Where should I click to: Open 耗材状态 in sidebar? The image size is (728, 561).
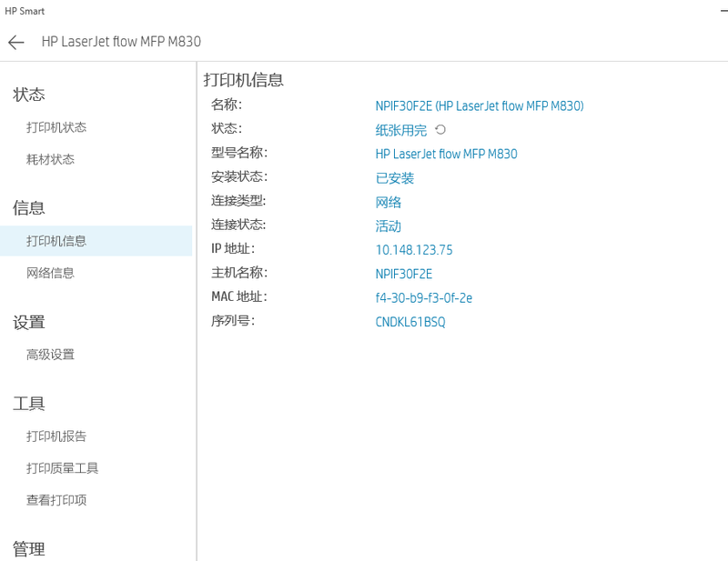click(50, 159)
